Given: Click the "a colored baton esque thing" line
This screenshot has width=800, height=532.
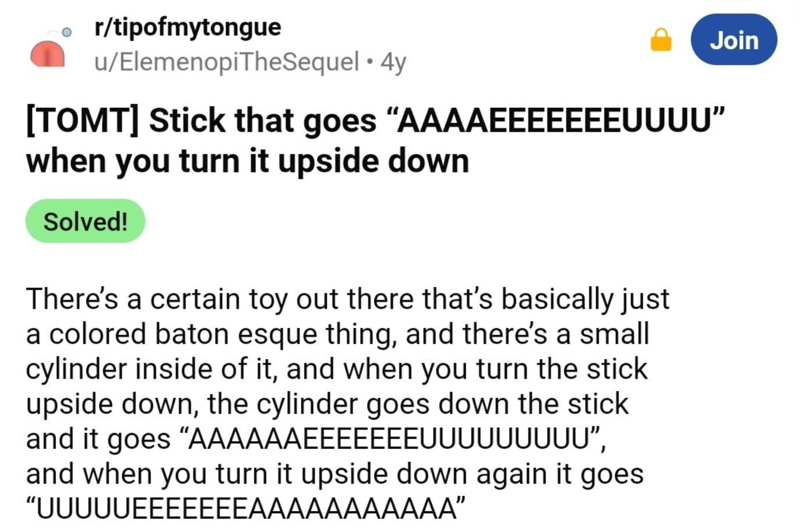Looking at the screenshot, I should tap(337, 334).
